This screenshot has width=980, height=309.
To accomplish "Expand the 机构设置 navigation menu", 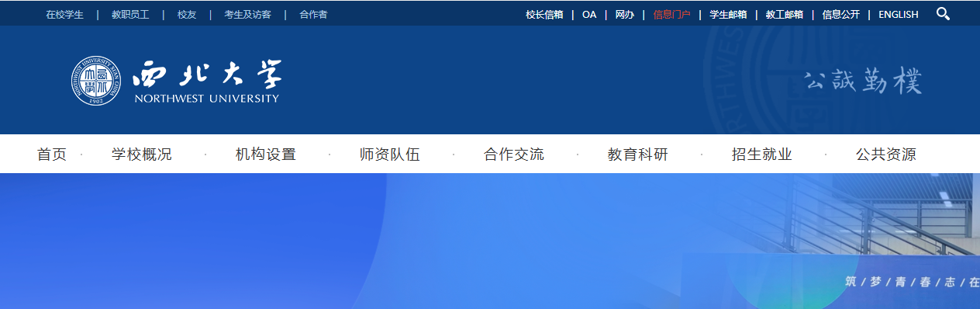I will pyautogui.click(x=266, y=154).
